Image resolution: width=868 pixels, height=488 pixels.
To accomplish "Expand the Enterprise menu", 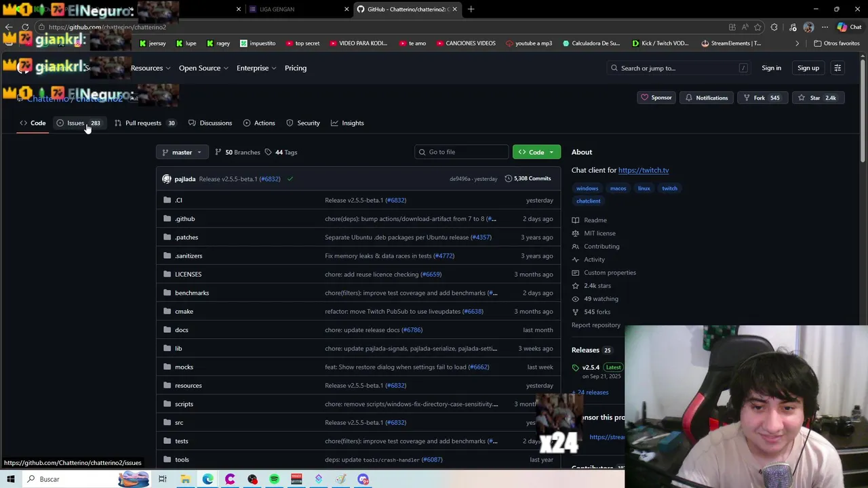I will [x=256, y=68].
